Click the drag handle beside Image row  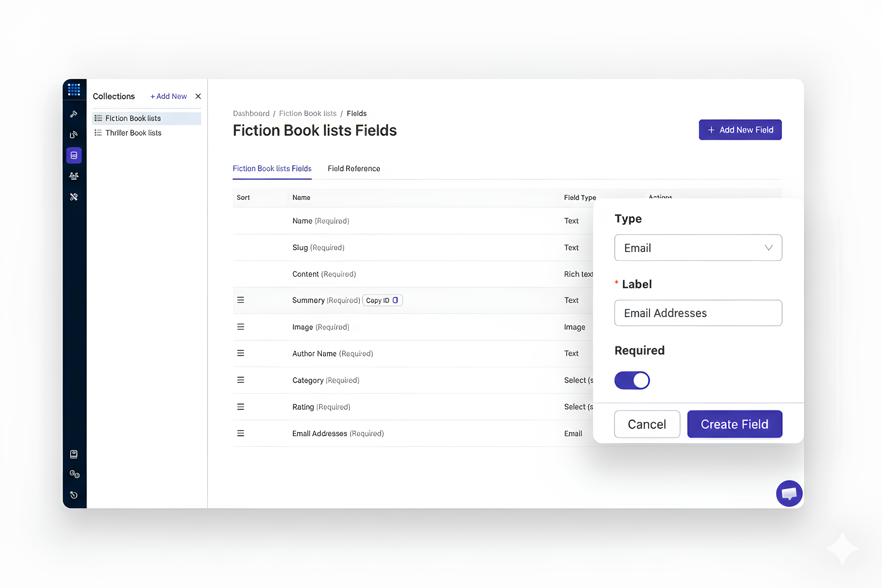(x=241, y=327)
